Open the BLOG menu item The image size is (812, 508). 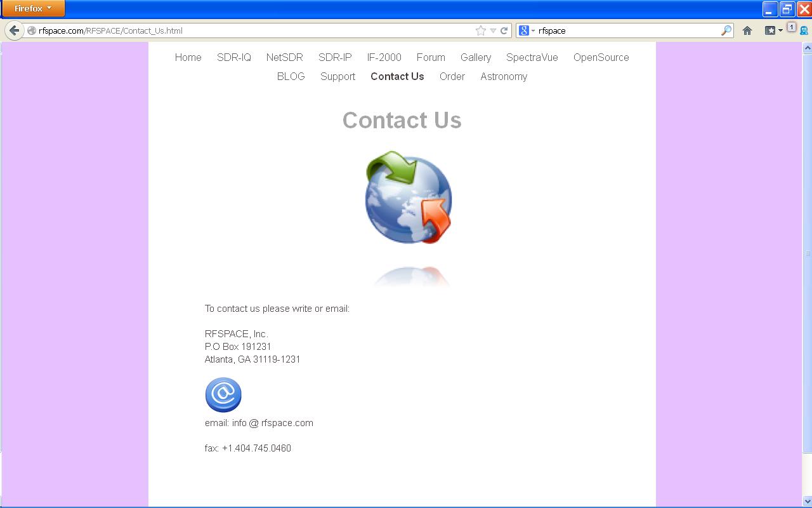291,76
